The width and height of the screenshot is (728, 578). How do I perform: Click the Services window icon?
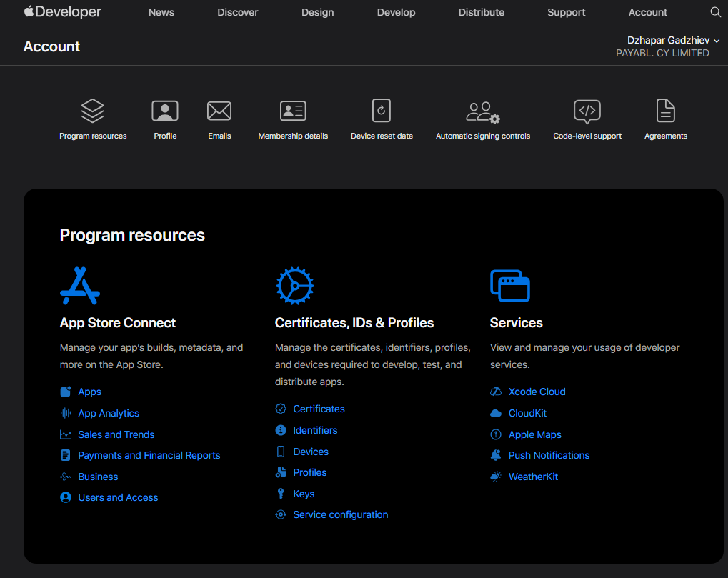[510, 286]
